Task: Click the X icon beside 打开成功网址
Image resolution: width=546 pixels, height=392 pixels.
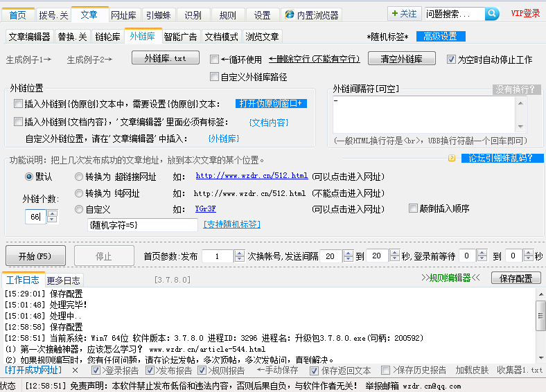Action: [75, 371]
